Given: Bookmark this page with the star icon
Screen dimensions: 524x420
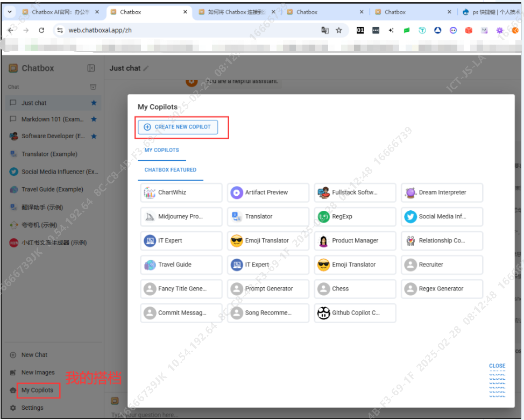Looking at the screenshot, I should (x=339, y=31).
